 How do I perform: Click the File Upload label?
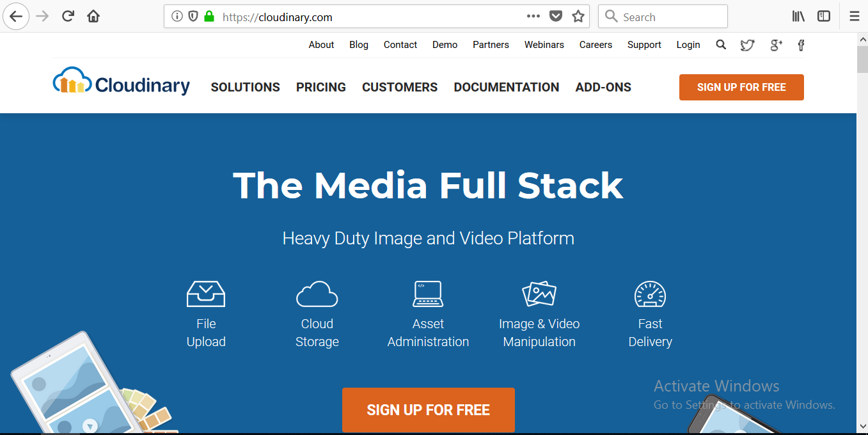pos(206,333)
